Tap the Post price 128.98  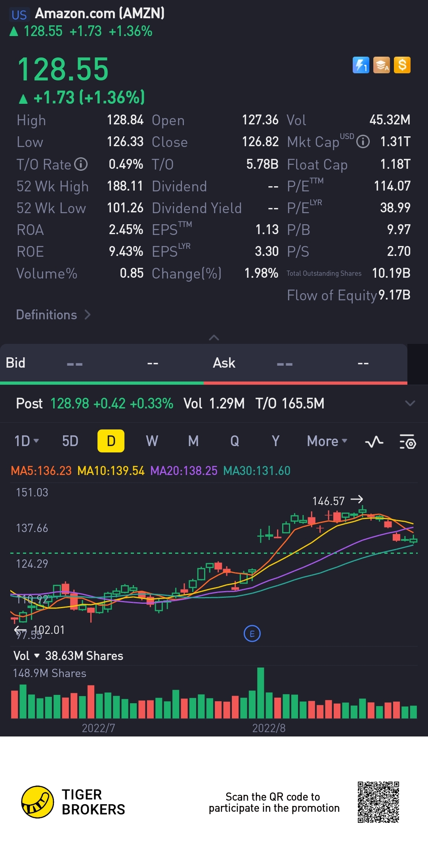pos(70,403)
